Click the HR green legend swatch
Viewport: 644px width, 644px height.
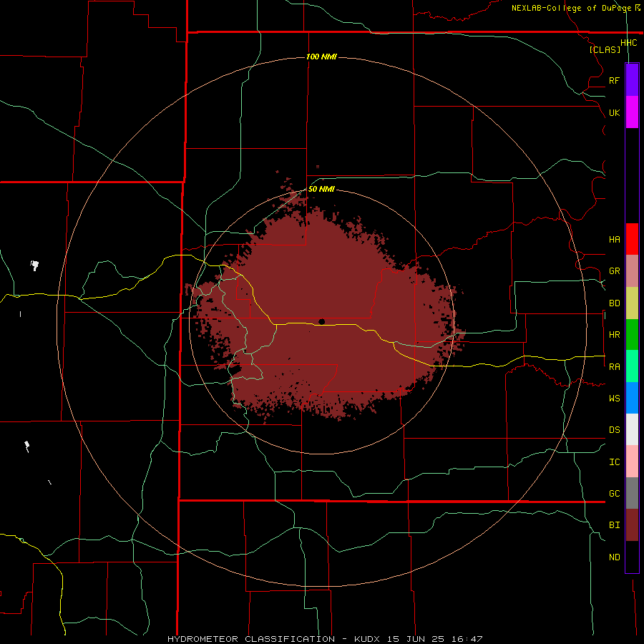[x=632, y=334]
